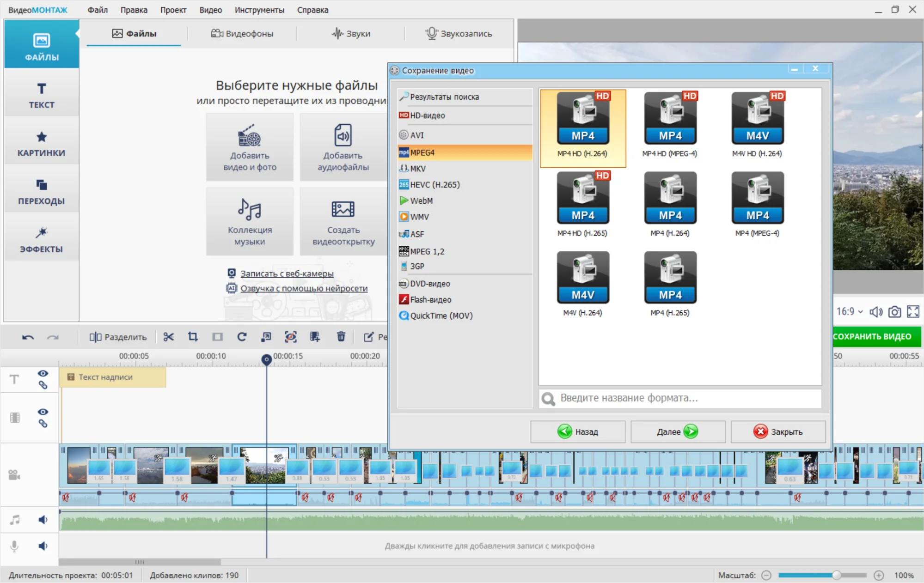Image resolution: width=924 pixels, height=583 pixels.
Task: Click Сохранить видео green button
Action: point(876,336)
